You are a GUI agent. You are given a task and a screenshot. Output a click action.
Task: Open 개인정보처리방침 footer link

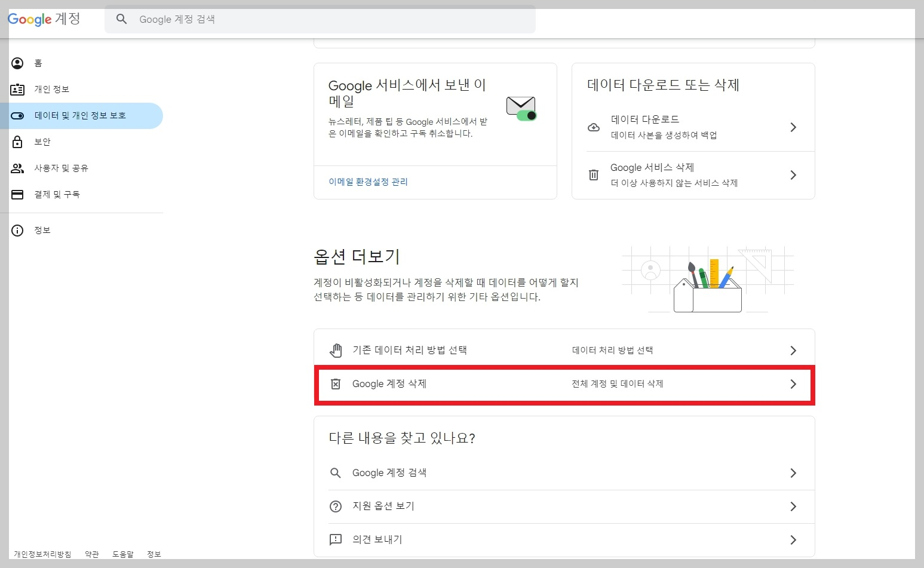(x=42, y=554)
